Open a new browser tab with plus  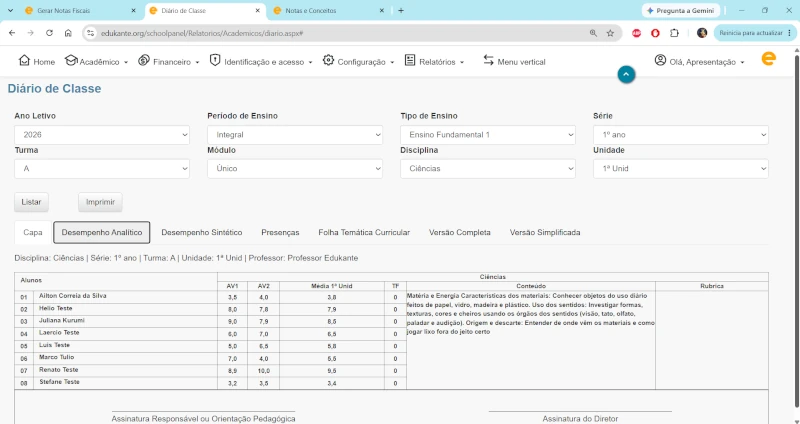click(x=401, y=10)
